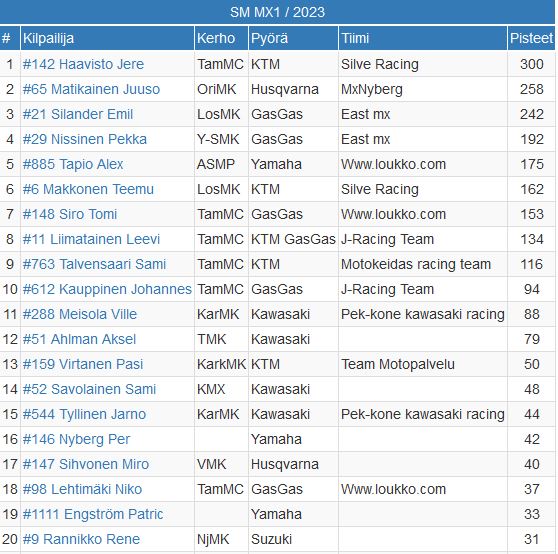Image resolution: width=558 pixels, height=554 pixels.
Task: Click the Kilpailija column header
Action: 107,38
